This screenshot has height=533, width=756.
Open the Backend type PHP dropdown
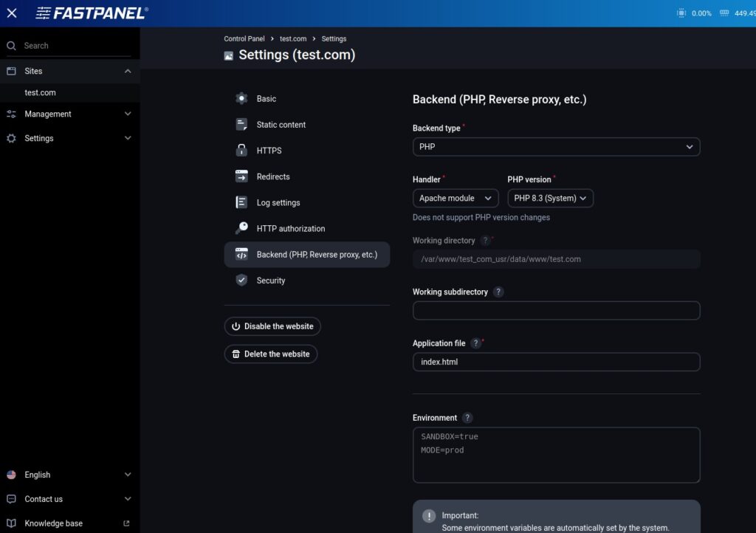(x=556, y=147)
